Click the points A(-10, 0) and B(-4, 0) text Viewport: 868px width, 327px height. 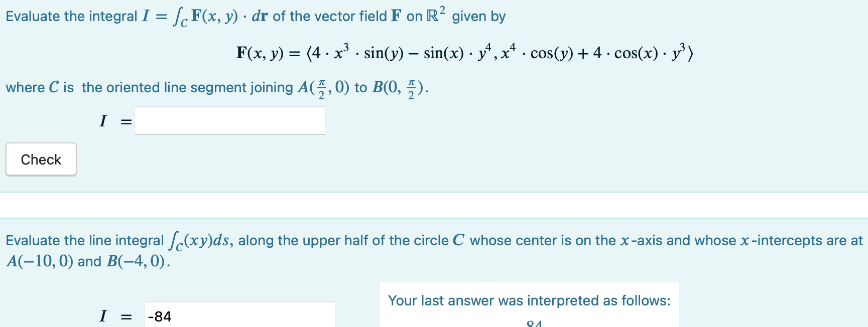[x=85, y=260]
